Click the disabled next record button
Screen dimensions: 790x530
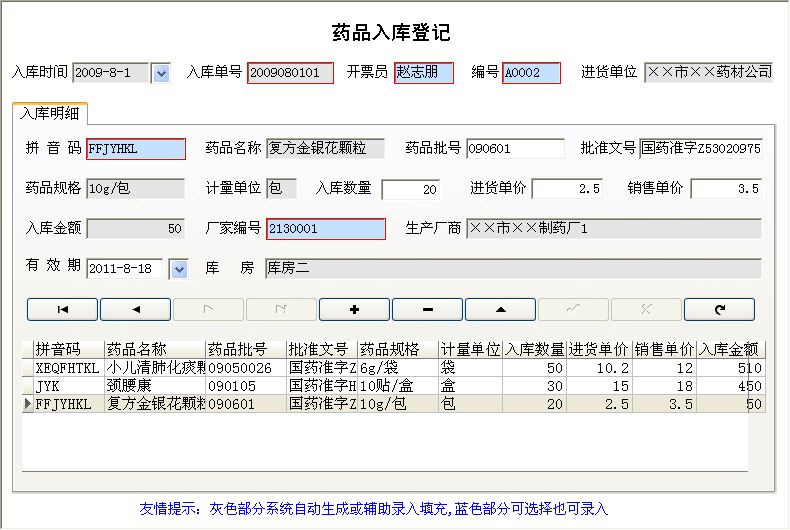[208, 309]
